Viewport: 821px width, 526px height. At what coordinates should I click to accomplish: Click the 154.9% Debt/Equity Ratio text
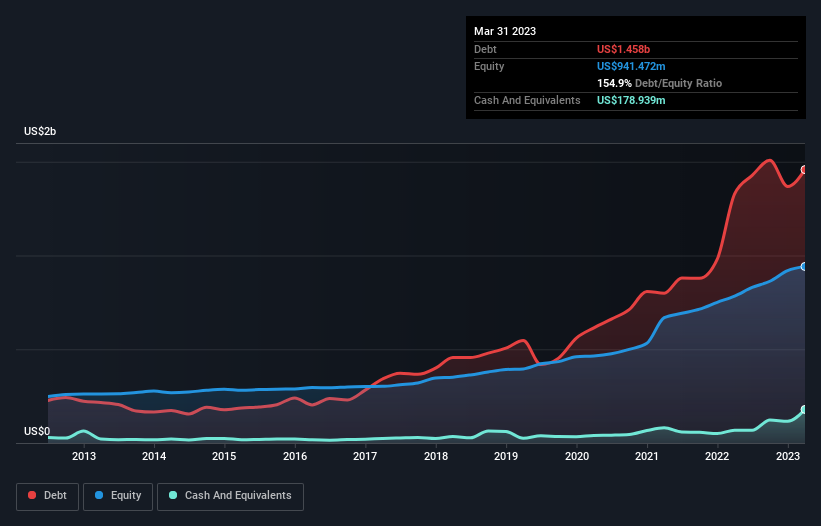(659, 83)
